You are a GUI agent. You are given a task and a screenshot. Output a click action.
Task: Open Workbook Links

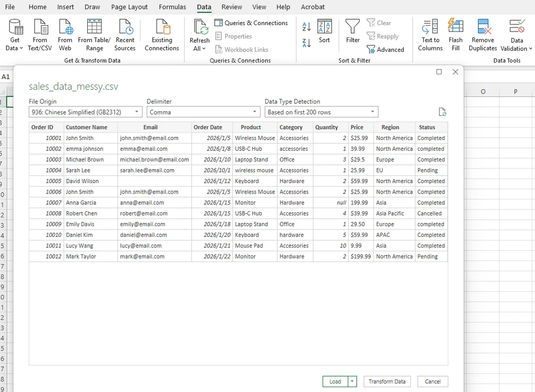point(242,50)
